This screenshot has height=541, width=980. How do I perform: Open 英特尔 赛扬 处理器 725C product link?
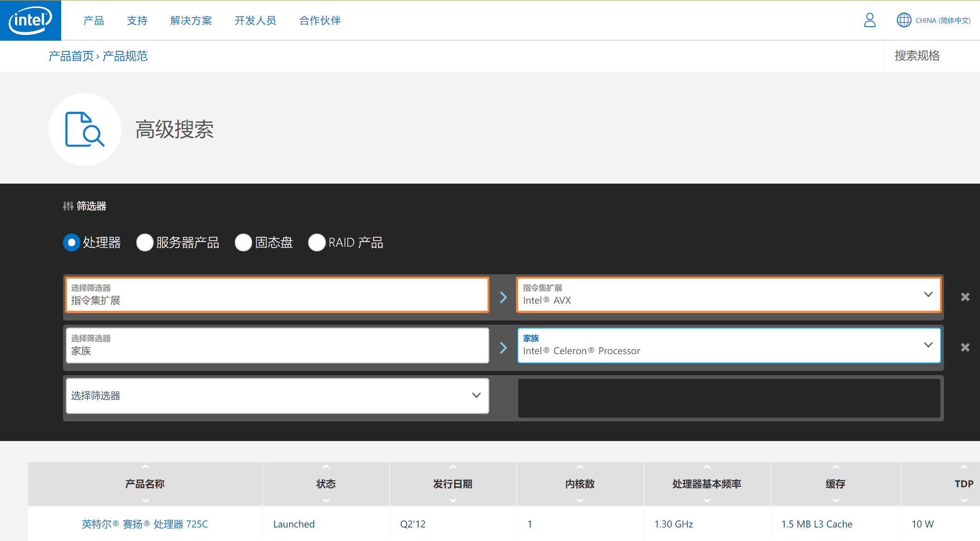click(x=145, y=524)
